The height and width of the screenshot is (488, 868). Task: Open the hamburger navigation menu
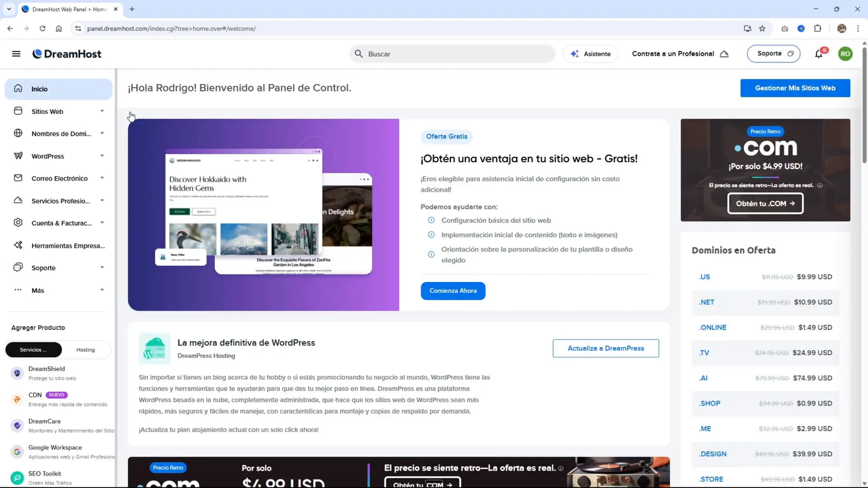[16, 54]
